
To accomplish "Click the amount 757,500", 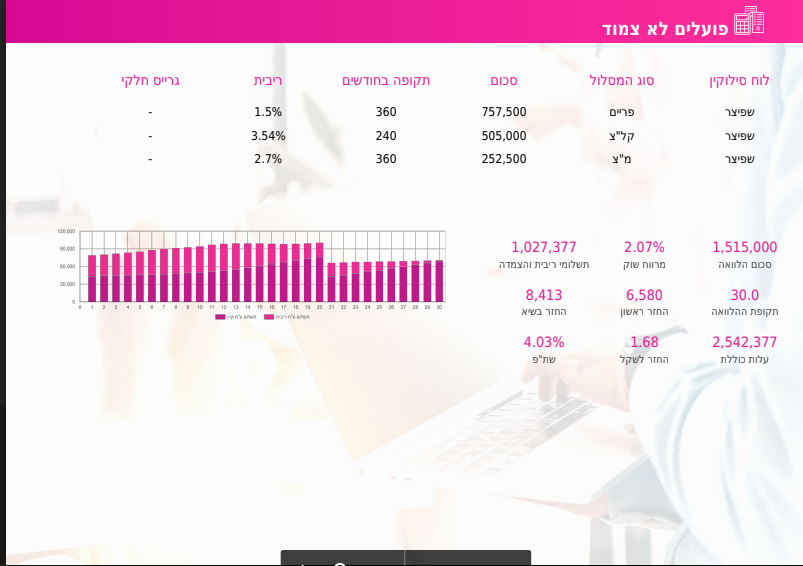I will 504,112.
